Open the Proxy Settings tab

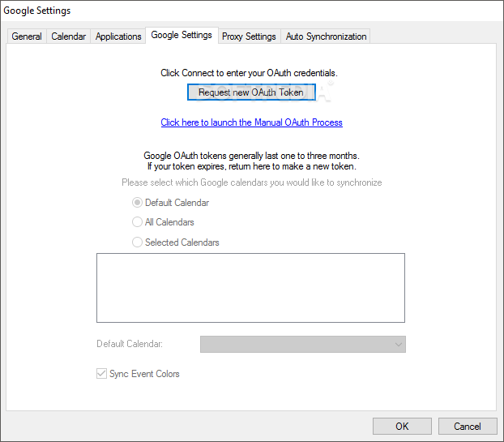pyautogui.click(x=249, y=36)
